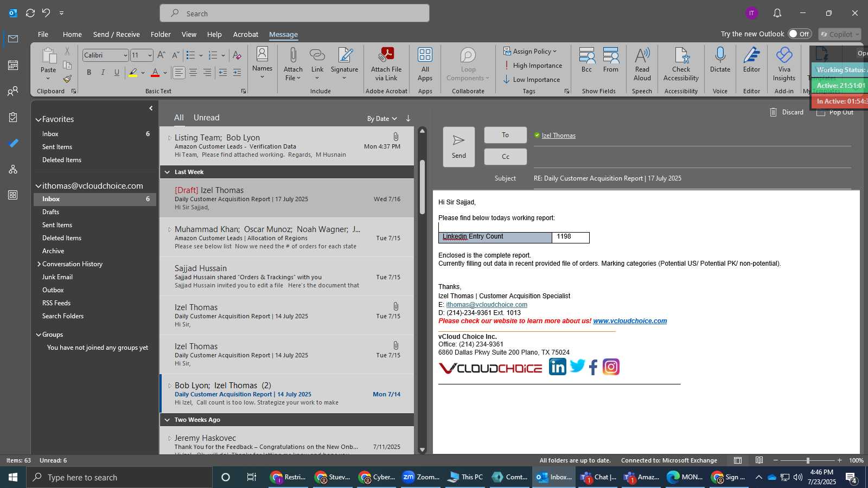The height and width of the screenshot is (488, 868).
Task: Open the Tasks sidebar icon
Action: (13, 117)
